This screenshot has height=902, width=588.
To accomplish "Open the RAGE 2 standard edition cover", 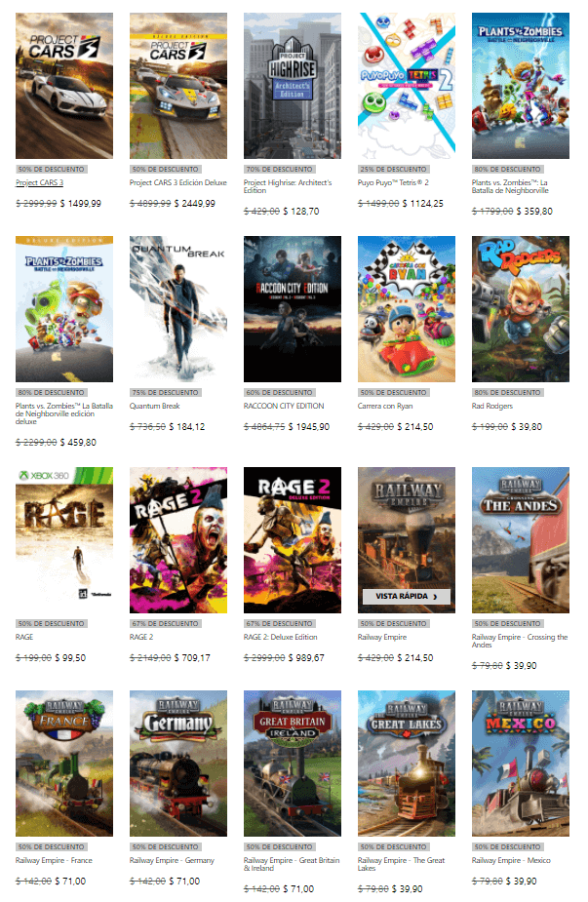I will [x=178, y=540].
